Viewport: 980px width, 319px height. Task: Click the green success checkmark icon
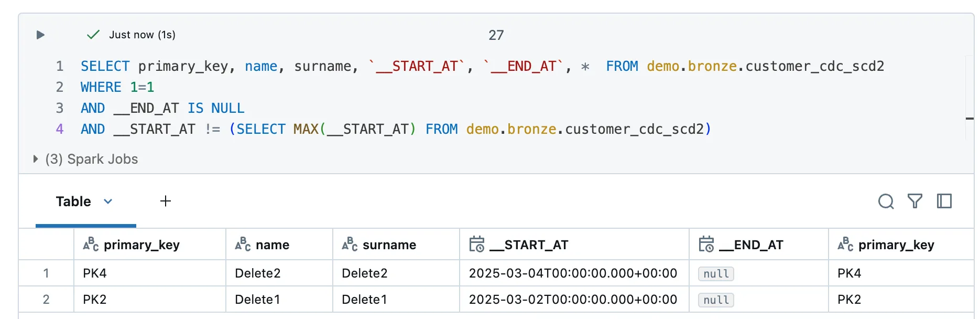point(93,35)
